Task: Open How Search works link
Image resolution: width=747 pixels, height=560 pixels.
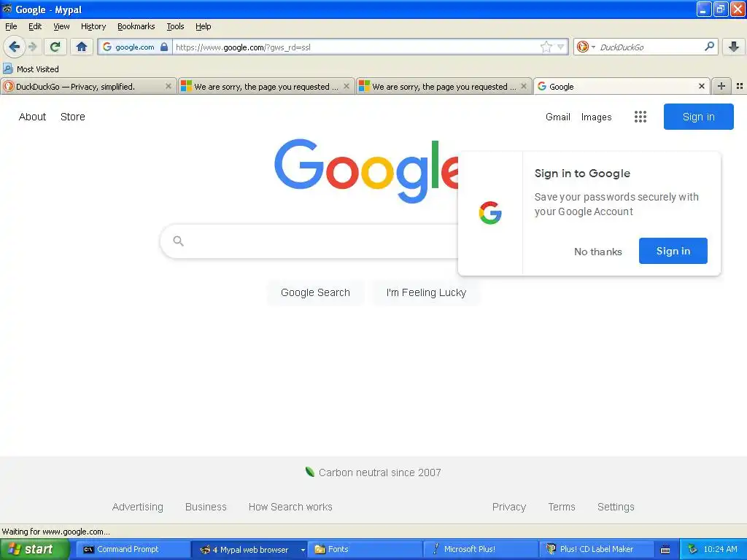Action: [290, 507]
